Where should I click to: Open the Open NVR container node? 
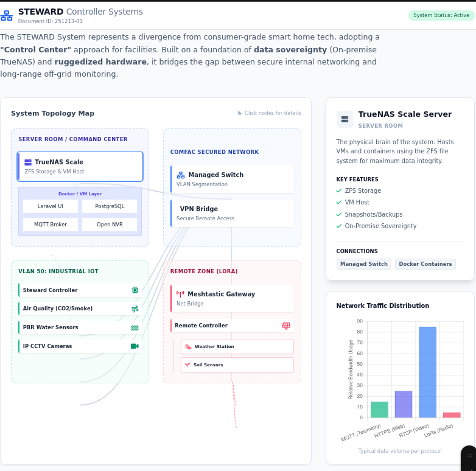coord(110,225)
